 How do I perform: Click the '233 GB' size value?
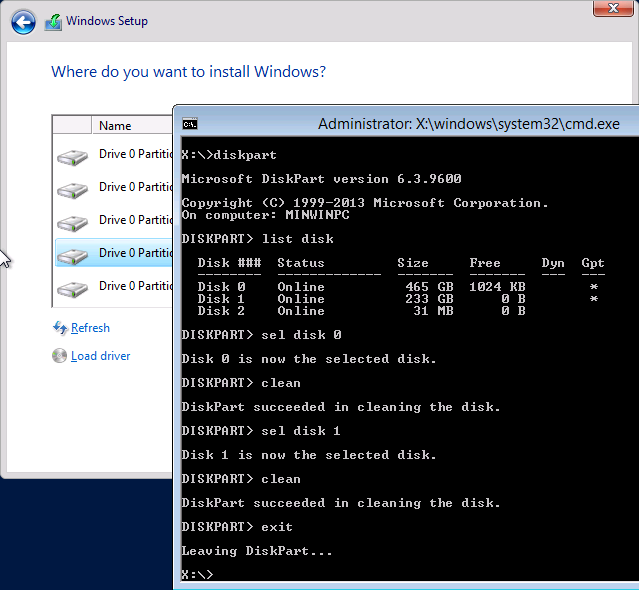point(429,299)
